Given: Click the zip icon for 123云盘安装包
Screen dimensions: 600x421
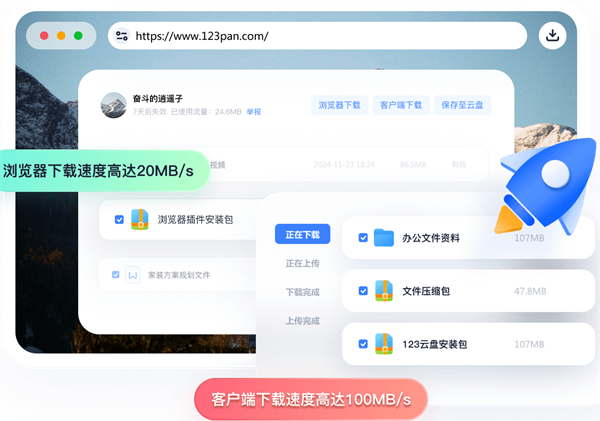Looking at the screenshot, I should tap(384, 344).
